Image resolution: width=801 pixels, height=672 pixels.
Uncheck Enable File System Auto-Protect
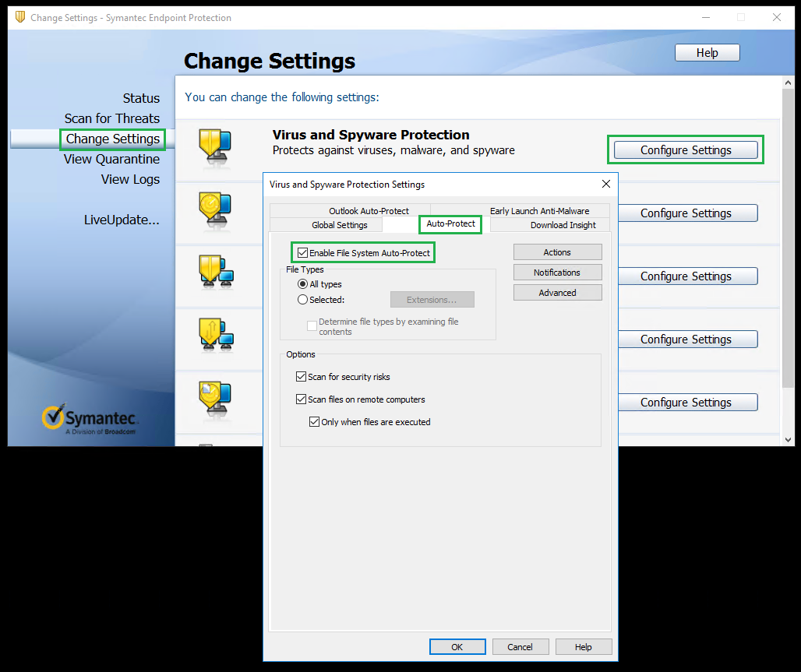pyautogui.click(x=303, y=252)
